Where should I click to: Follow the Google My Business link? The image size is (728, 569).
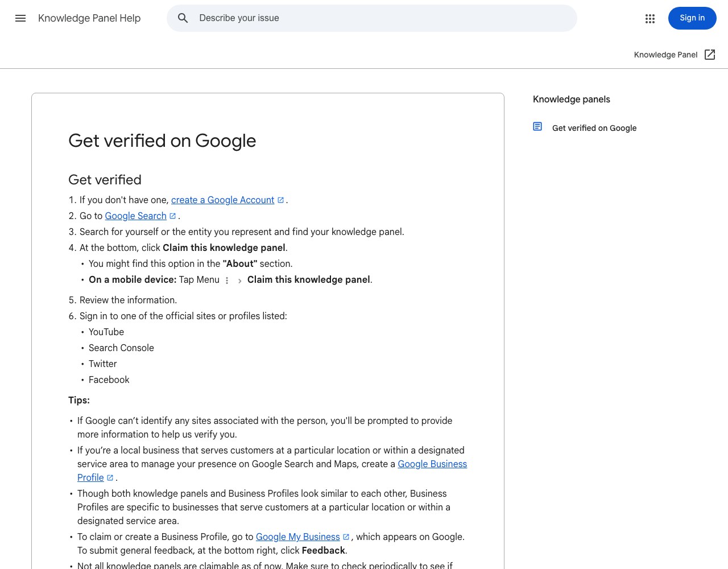(298, 537)
